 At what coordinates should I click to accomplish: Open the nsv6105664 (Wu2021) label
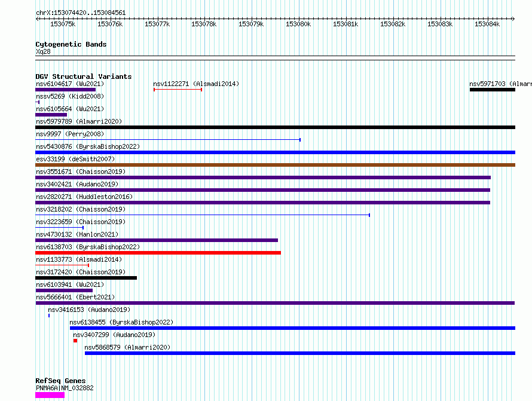(x=70, y=109)
